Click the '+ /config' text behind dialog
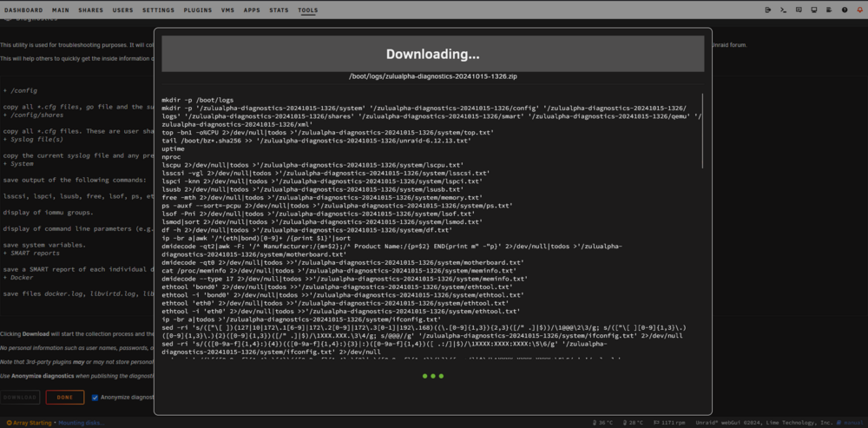 point(20,90)
